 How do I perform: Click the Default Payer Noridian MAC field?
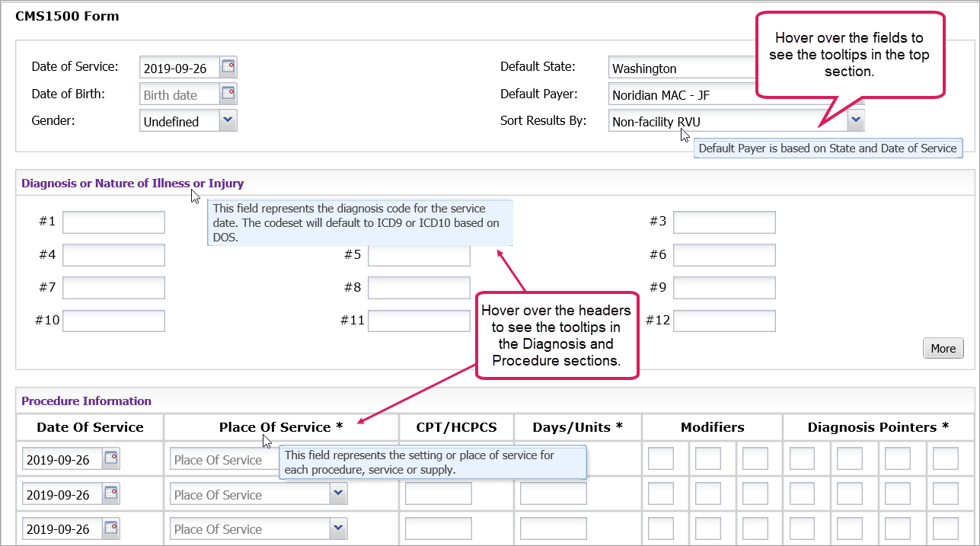pos(678,95)
